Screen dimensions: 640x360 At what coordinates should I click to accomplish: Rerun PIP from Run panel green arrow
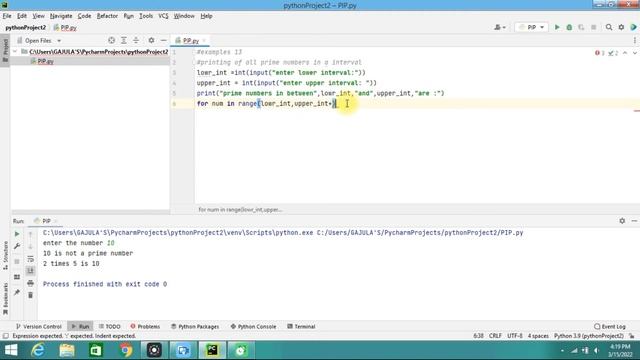[x=17, y=234]
